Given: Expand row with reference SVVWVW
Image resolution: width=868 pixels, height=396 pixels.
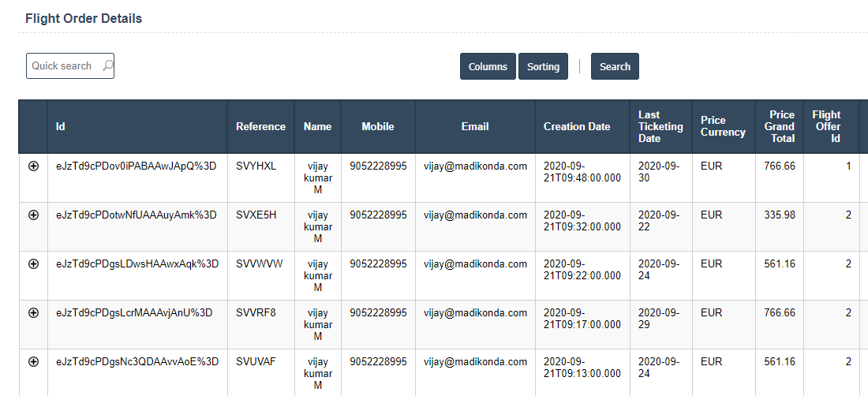Looking at the screenshot, I should (x=33, y=263).
